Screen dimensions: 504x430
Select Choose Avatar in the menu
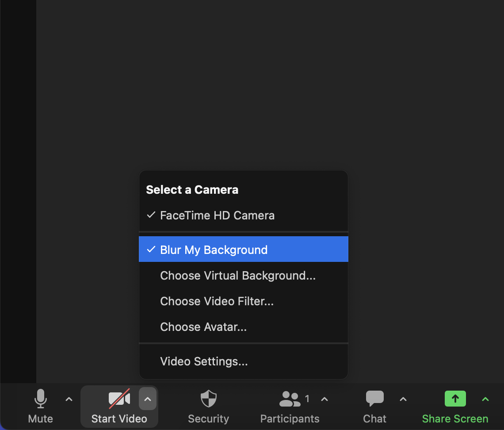pyautogui.click(x=203, y=326)
